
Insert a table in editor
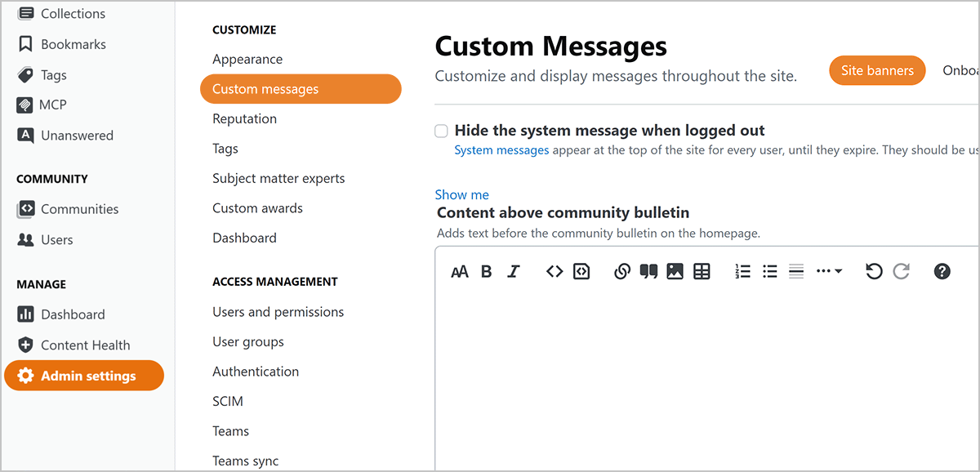702,272
